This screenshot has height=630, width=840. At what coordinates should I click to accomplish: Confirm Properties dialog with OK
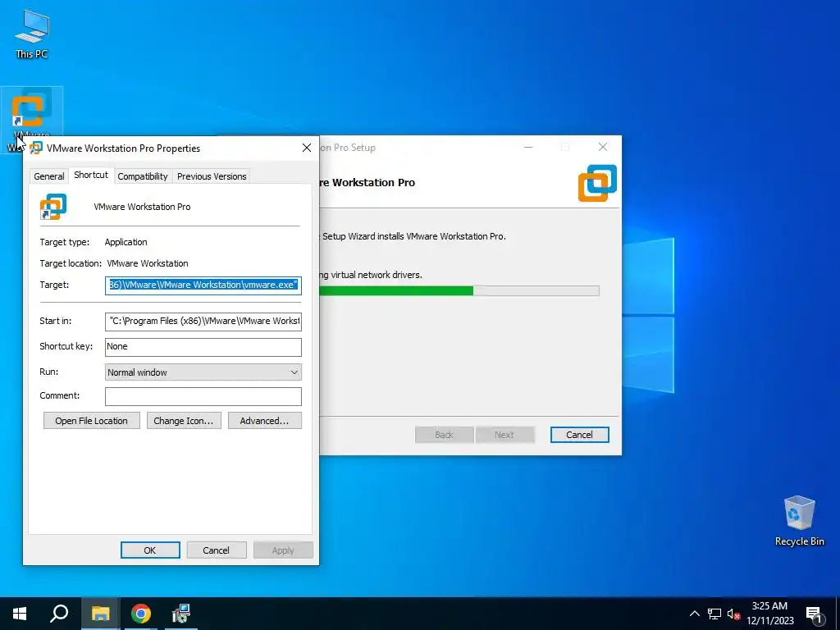click(x=150, y=550)
